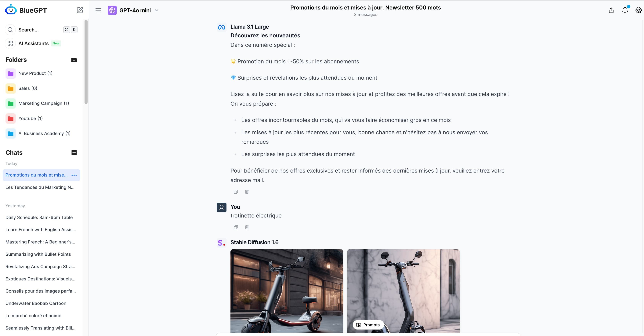Click Promotions du mois chat entry
Viewport: 644px width, 336px height.
point(37,175)
